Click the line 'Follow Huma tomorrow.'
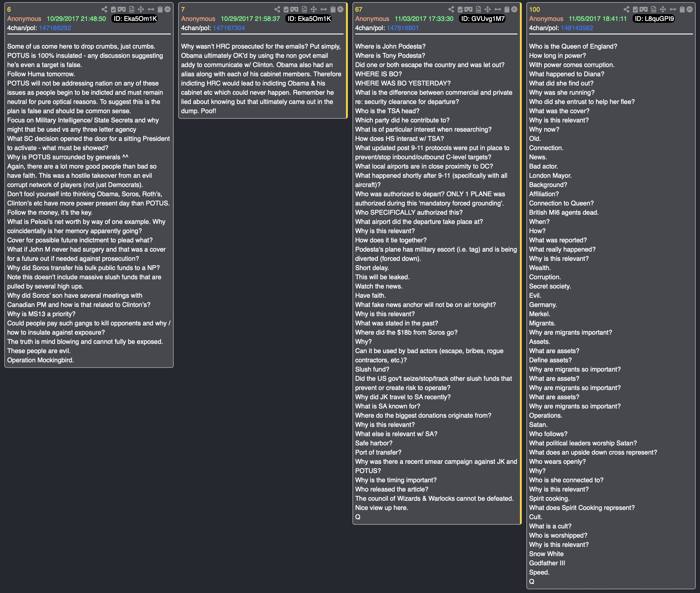 (41, 74)
